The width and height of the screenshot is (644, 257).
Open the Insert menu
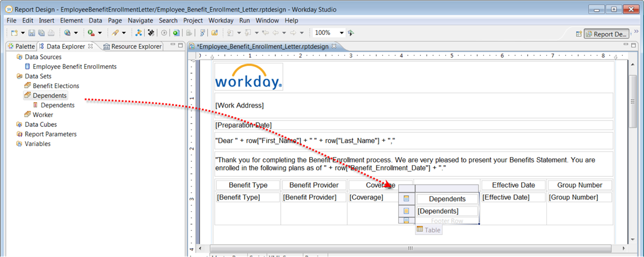[46, 20]
